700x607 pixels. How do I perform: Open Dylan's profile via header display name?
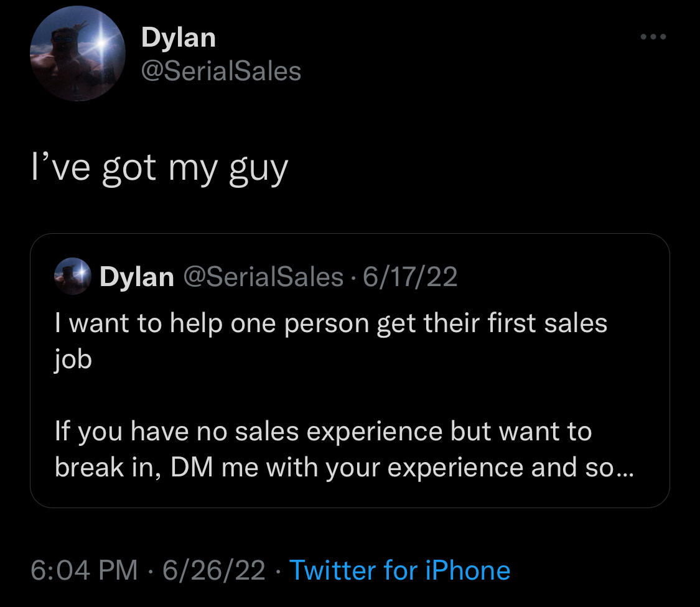coord(179,38)
